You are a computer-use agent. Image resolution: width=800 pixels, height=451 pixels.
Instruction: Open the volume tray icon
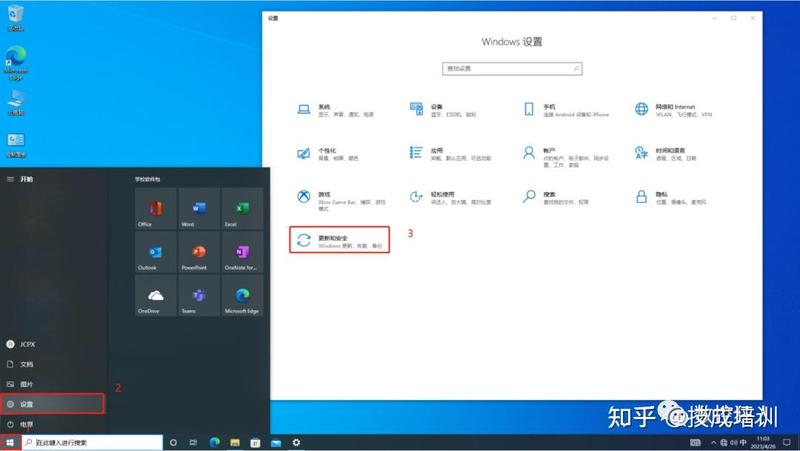click(x=734, y=442)
